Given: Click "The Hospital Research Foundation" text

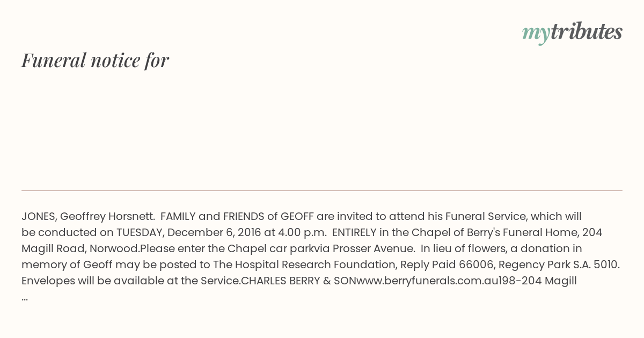Looking at the screenshot, I should (x=304, y=265).
